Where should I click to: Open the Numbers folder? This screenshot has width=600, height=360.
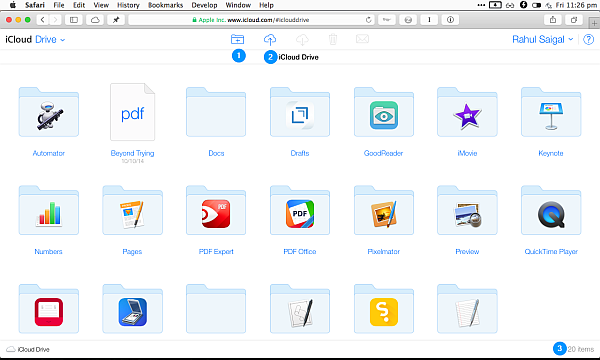[x=49, y=210]
